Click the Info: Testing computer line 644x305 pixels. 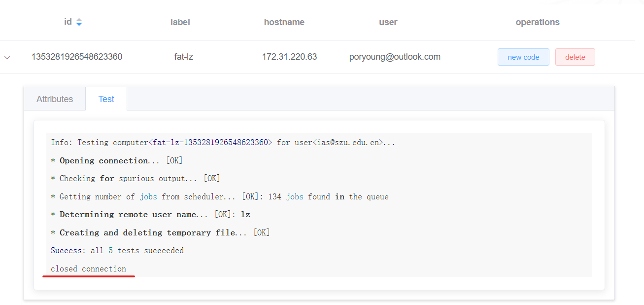tap(223, 143)
